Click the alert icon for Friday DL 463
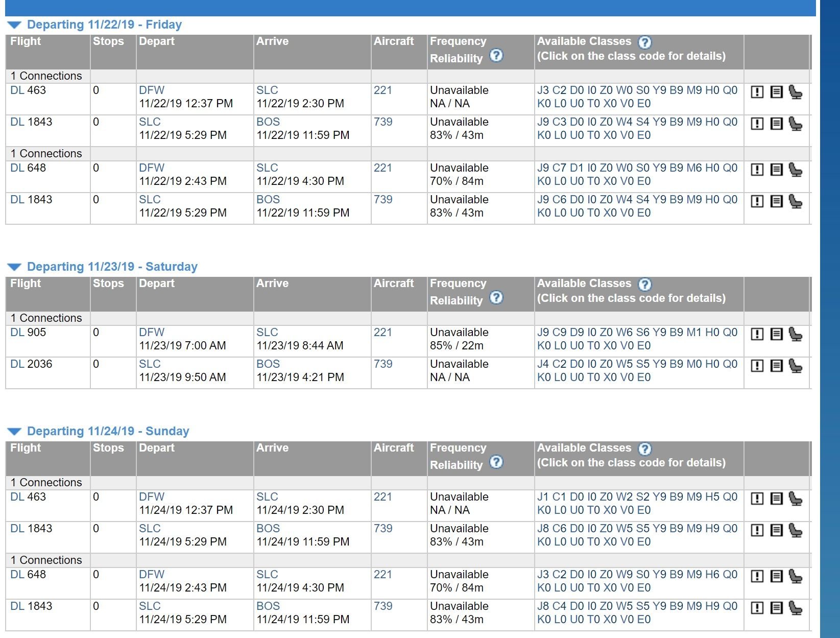 tap(757, 92)
